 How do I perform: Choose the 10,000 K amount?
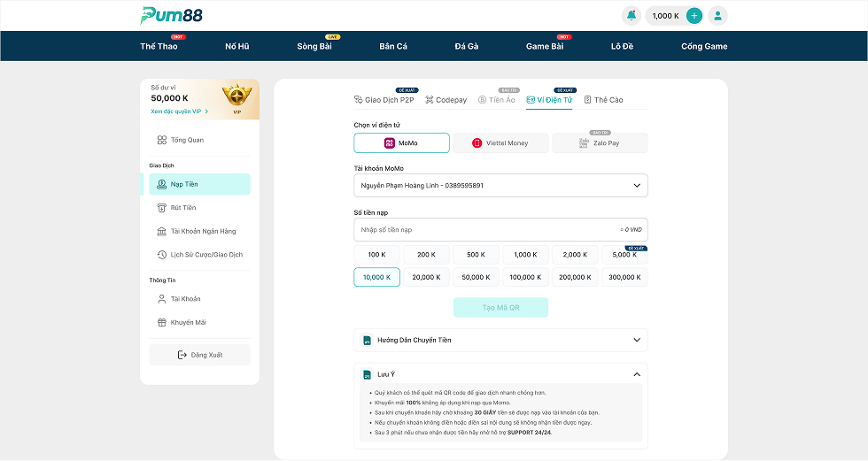pyautogui.click(x=377, y=278)
